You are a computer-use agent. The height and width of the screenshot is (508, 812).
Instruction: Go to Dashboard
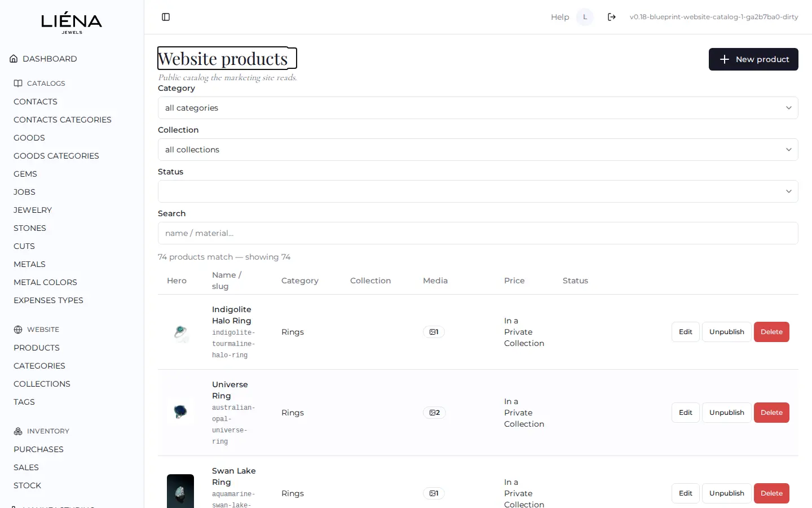(50, 59)
